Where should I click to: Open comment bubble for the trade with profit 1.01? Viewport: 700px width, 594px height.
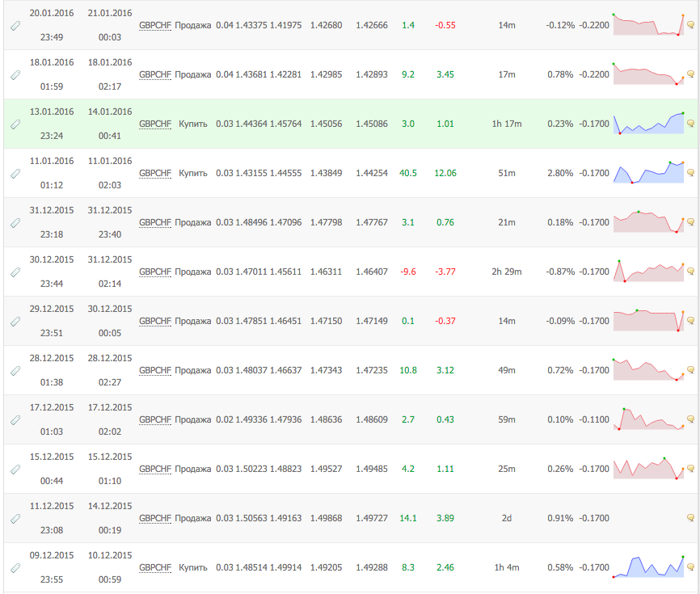pyautogui.click(x=690, y=123)
